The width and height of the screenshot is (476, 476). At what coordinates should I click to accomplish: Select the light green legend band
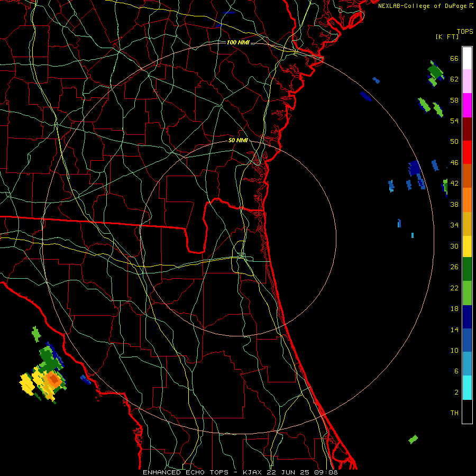467,293
